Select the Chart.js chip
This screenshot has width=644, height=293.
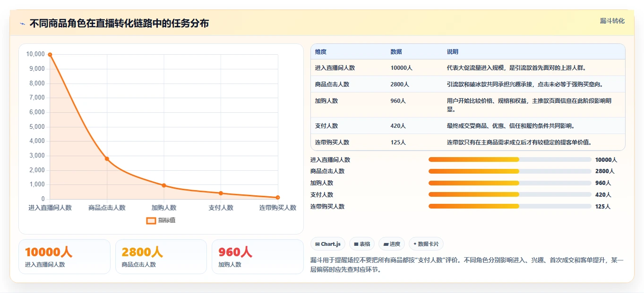[328, 244]
